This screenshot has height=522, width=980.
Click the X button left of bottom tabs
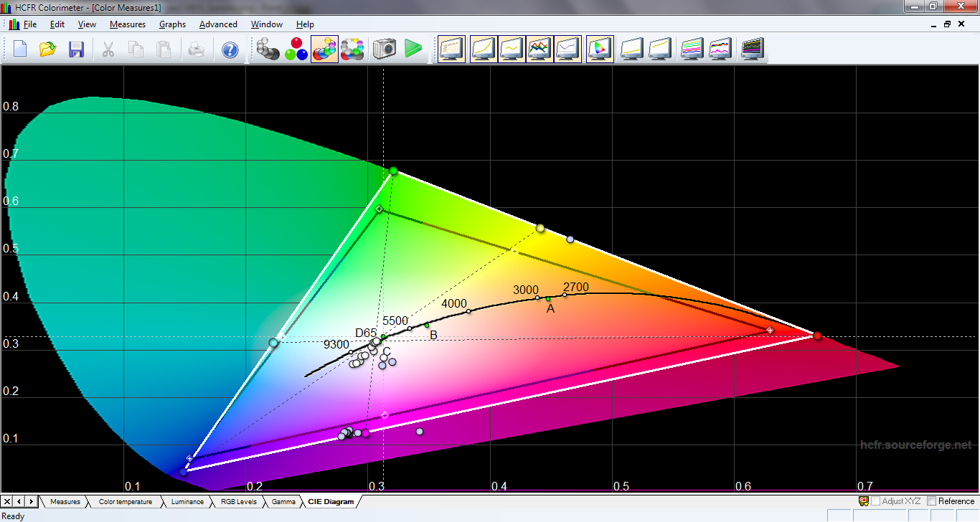[8, 501]
